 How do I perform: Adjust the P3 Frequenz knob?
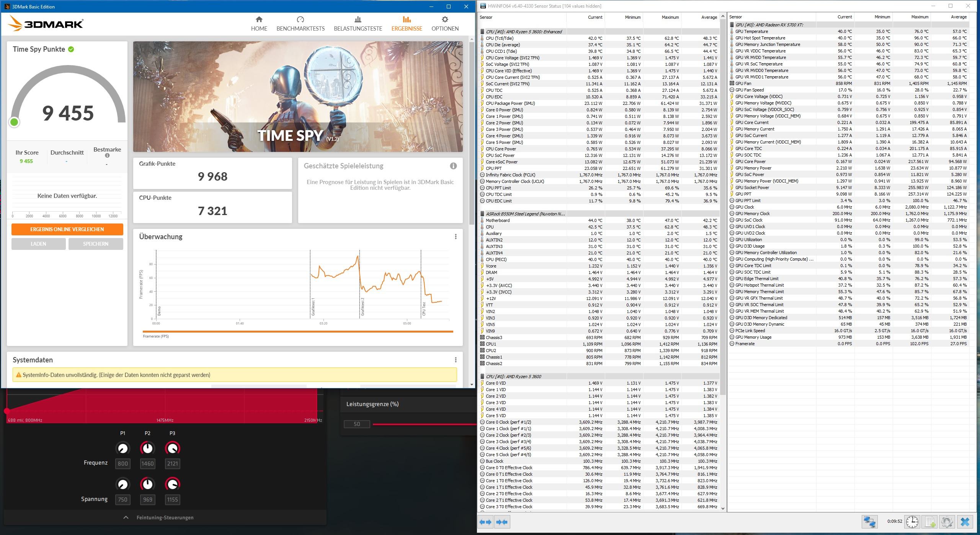pos(172,448)
